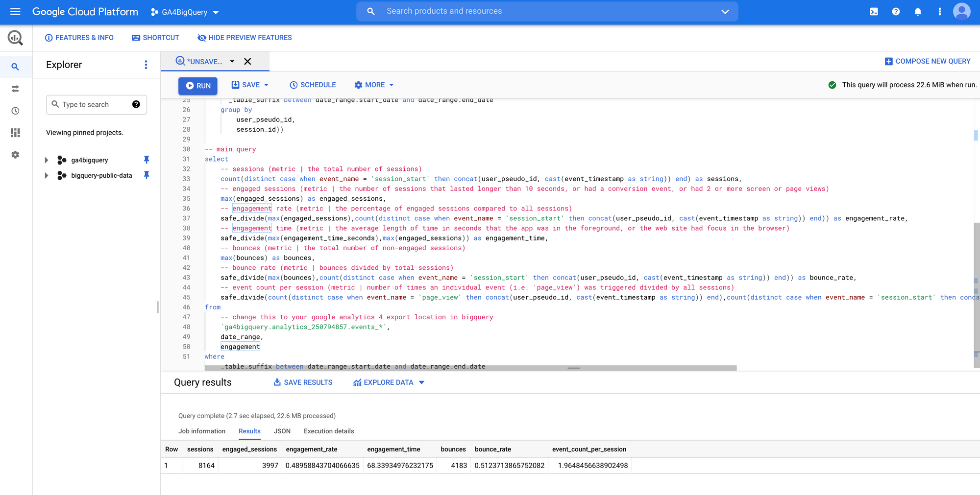Activate Cloud Shell icon
The height and width of the screenshot is (495, 980).
[x=874, y=12]
